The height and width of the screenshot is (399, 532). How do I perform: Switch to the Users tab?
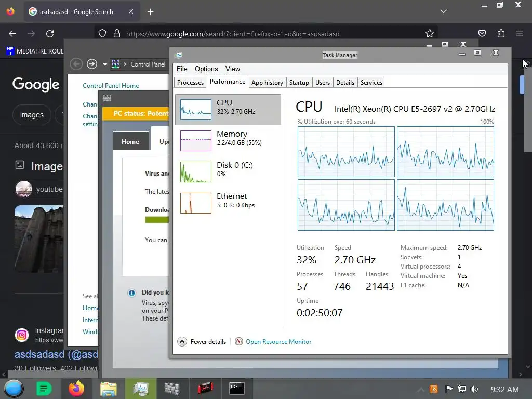(x=322, y=83)
